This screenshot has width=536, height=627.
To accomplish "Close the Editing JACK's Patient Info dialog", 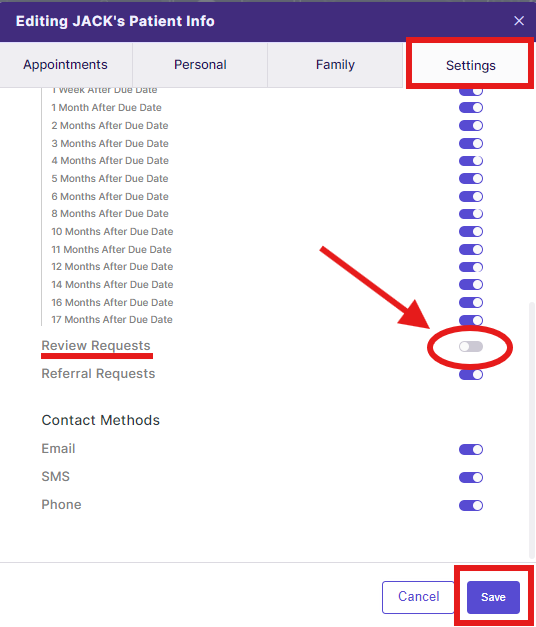I will (519, 21).
